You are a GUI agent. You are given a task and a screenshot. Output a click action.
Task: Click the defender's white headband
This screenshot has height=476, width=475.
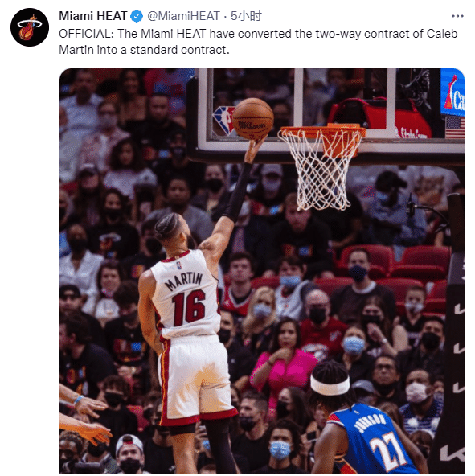[330, 385]
